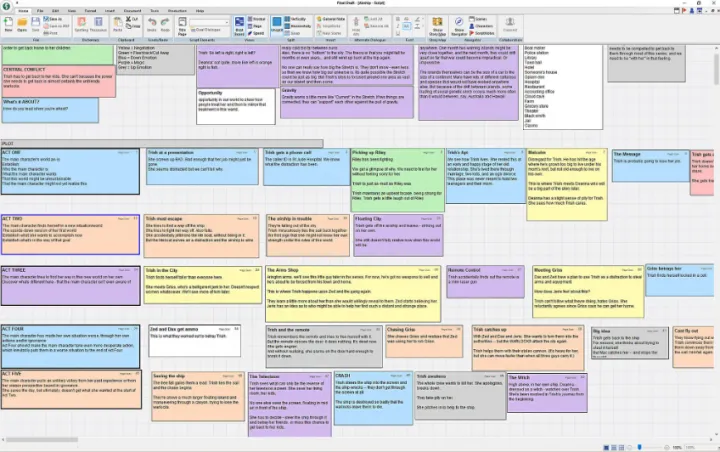The height and width of the screenshot is (452, 720).
Task: Adjust the zoom slider handle
Action: click(x=639, y=447)
